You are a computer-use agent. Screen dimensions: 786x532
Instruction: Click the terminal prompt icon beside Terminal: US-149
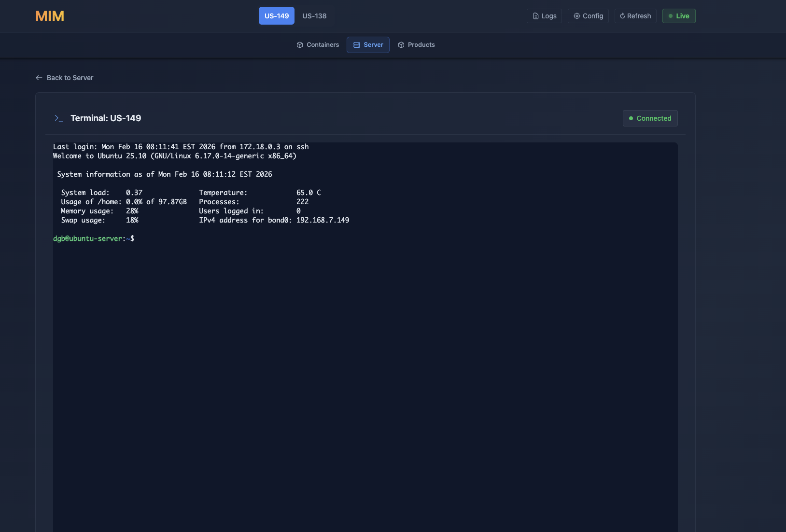(58, 118)
